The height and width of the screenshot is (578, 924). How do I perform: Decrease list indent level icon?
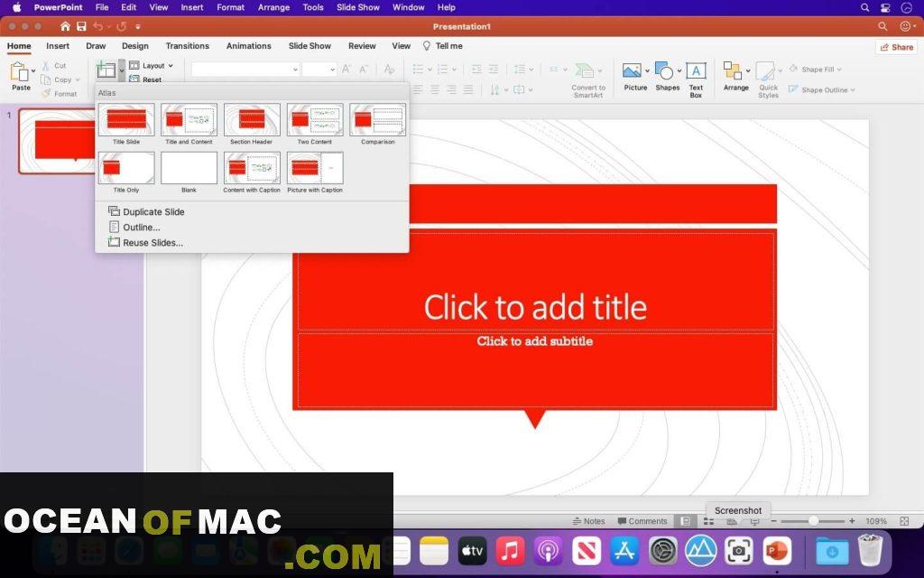pos(476,69)
